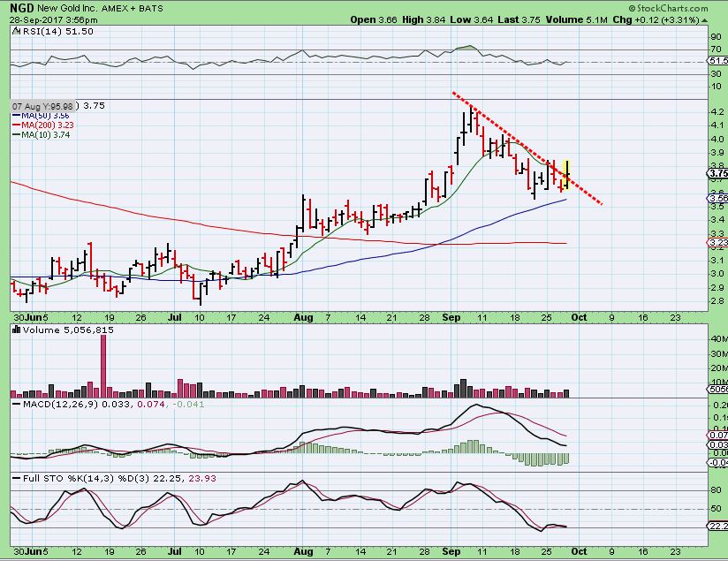Click the New Gold Inc. AMEX + BATS title
Viewport: 728px width, 561px height.
101,8
